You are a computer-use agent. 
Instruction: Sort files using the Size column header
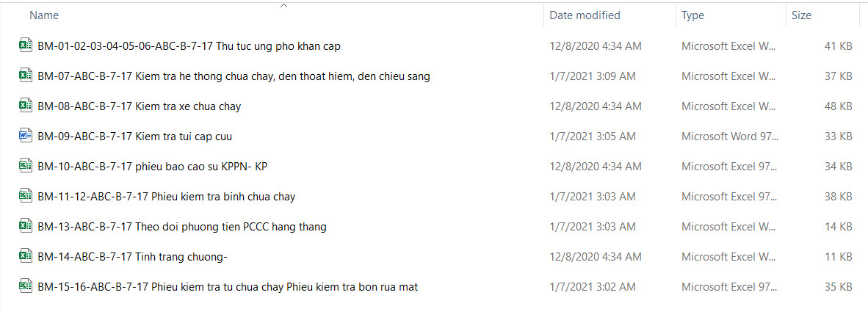click(x=801, y=15)
